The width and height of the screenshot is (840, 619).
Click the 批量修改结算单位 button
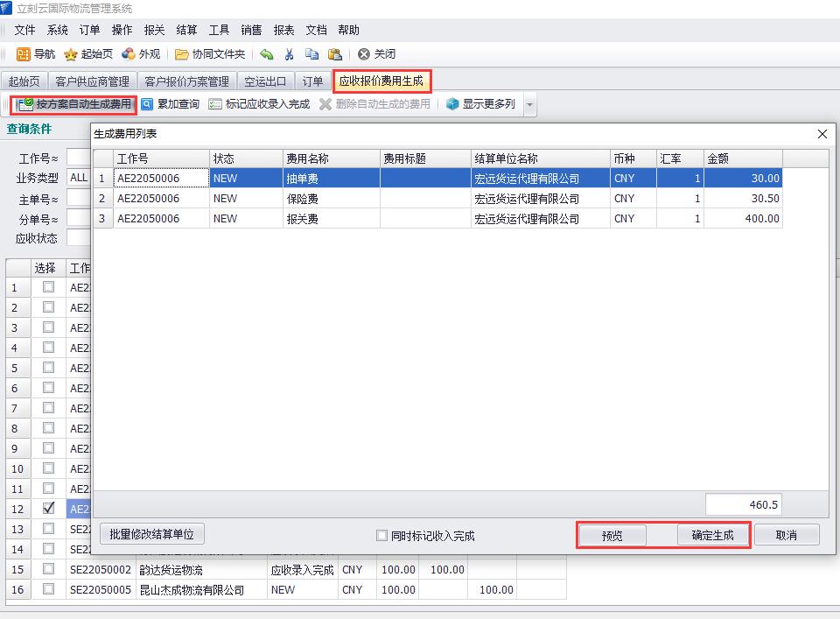pos(152,534)
